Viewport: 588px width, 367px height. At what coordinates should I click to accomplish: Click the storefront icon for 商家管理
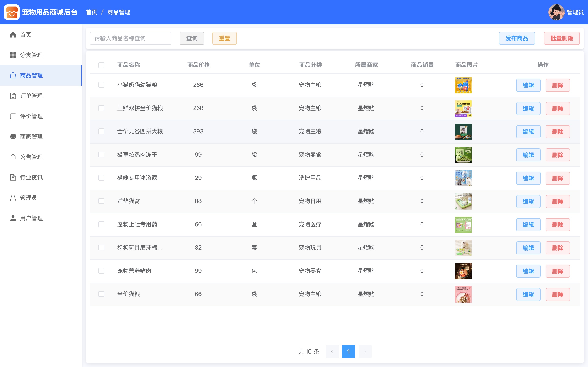pos(13,137)
